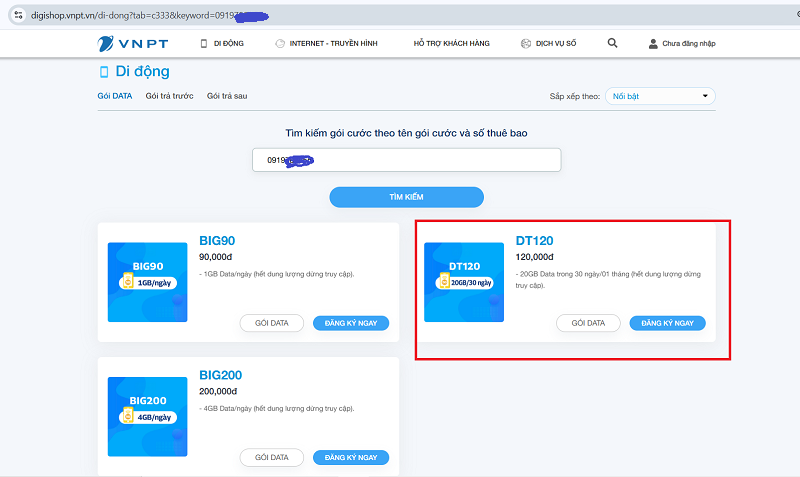
Task: Click the BIG90 package thumbnail
Action: coord(147,282)
